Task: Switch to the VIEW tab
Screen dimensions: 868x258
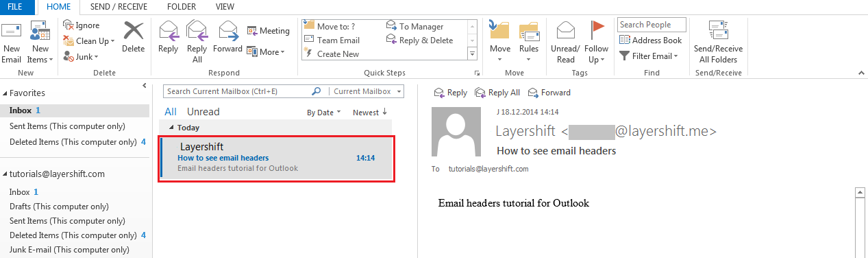Action: (225, 6)
